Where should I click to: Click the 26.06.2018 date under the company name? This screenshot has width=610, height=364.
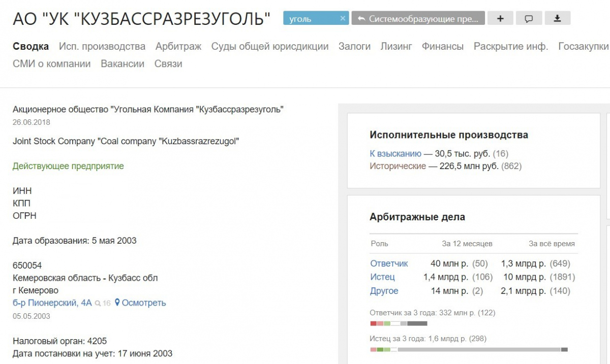(x=32, y=122)
